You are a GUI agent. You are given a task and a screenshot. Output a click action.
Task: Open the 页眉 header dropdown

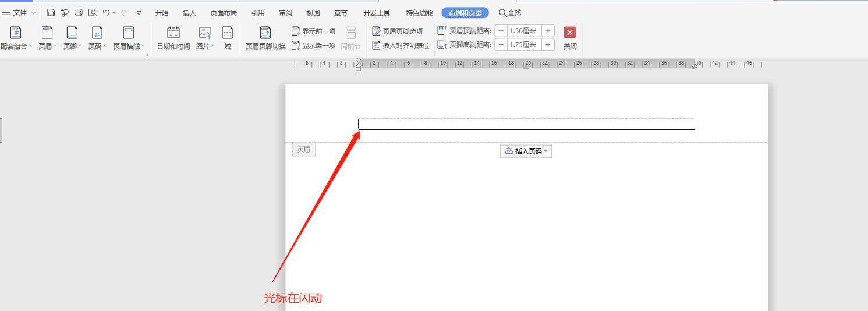pos(47,38)
